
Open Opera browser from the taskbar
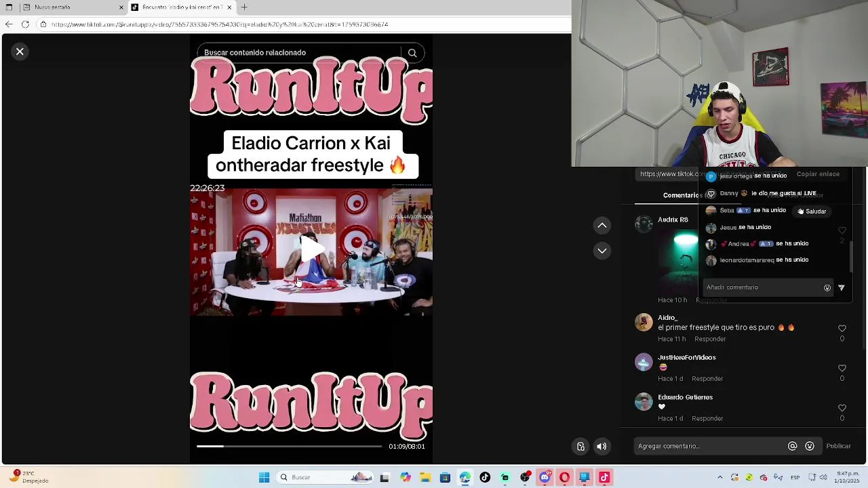tap(564, 477)
